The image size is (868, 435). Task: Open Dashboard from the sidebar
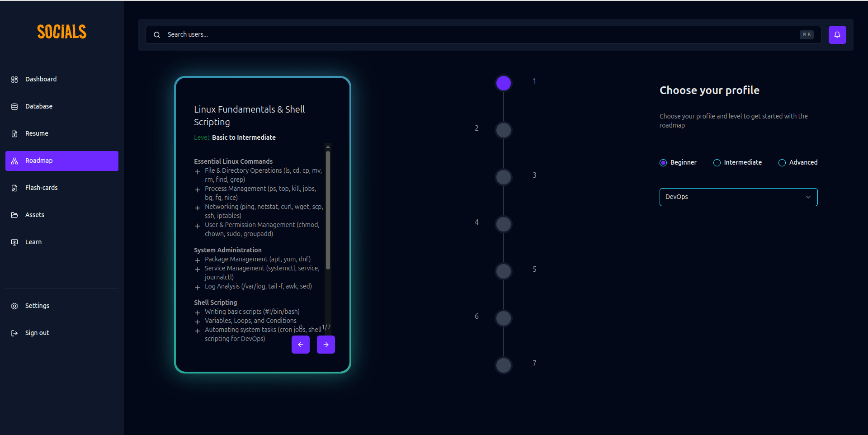click(x=62, y=80)
